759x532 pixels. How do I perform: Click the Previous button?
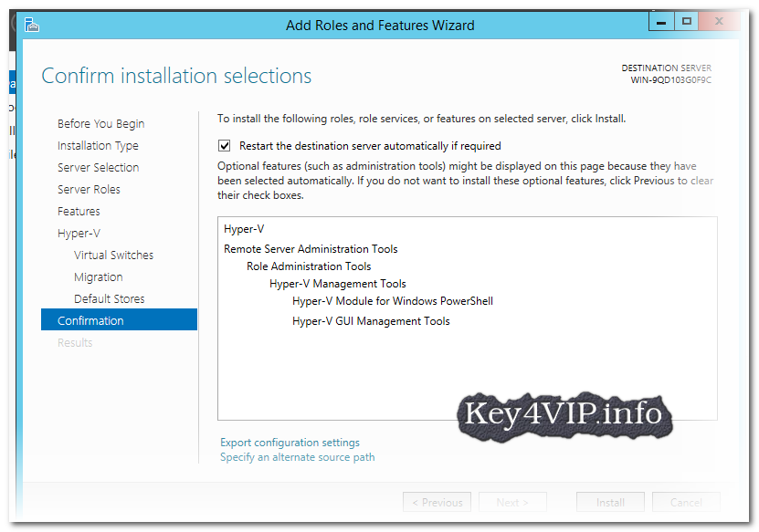(437, 503)
